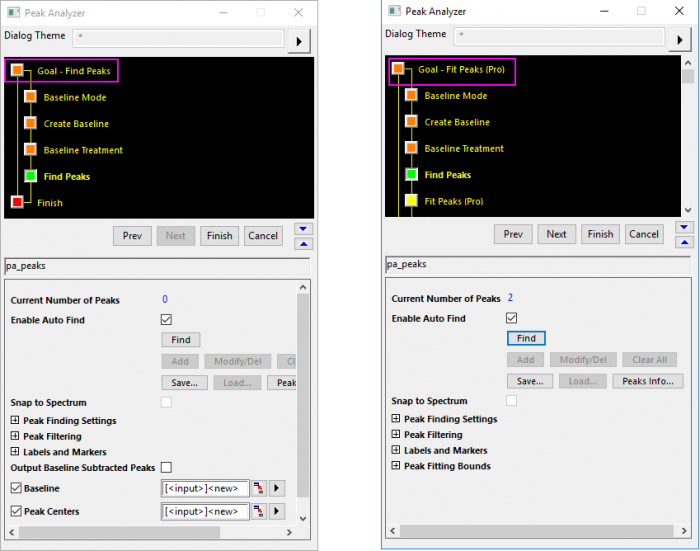The image size is (700, 551).
Task: Click the Baseline output input field
Action: click(204, 488)
